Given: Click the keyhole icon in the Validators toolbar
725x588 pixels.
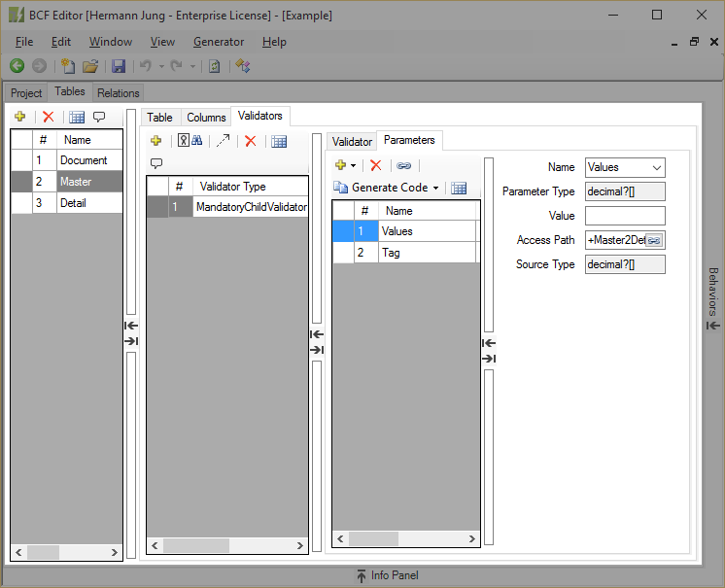Looking at the screenshot, I should 184,141.
